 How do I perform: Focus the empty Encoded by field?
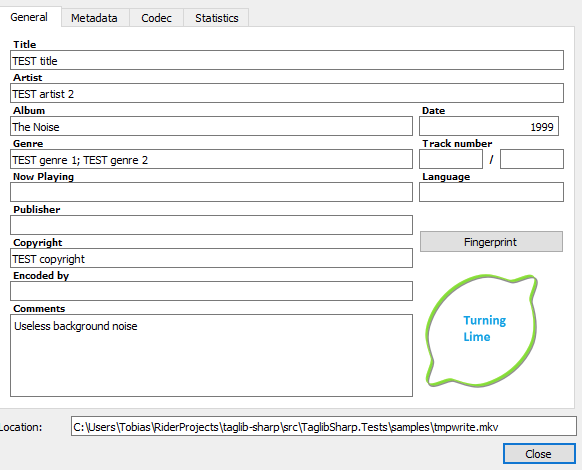point(211,291)
